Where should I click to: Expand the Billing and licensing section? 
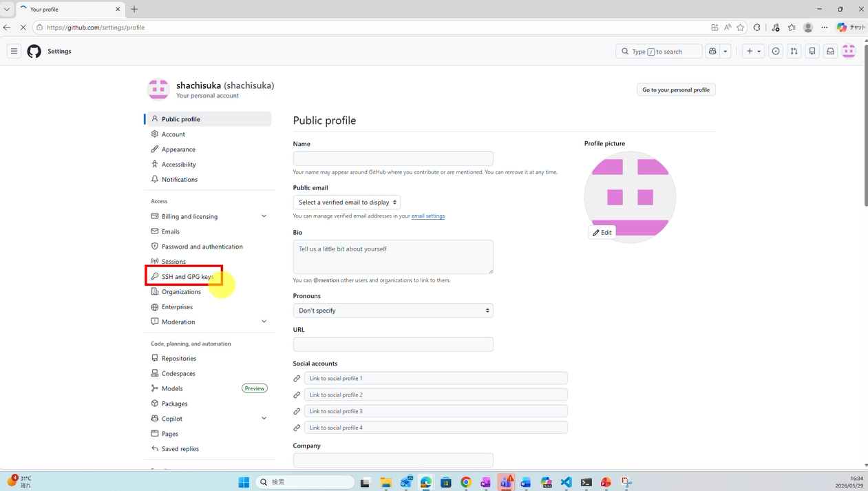pos(209,216)
